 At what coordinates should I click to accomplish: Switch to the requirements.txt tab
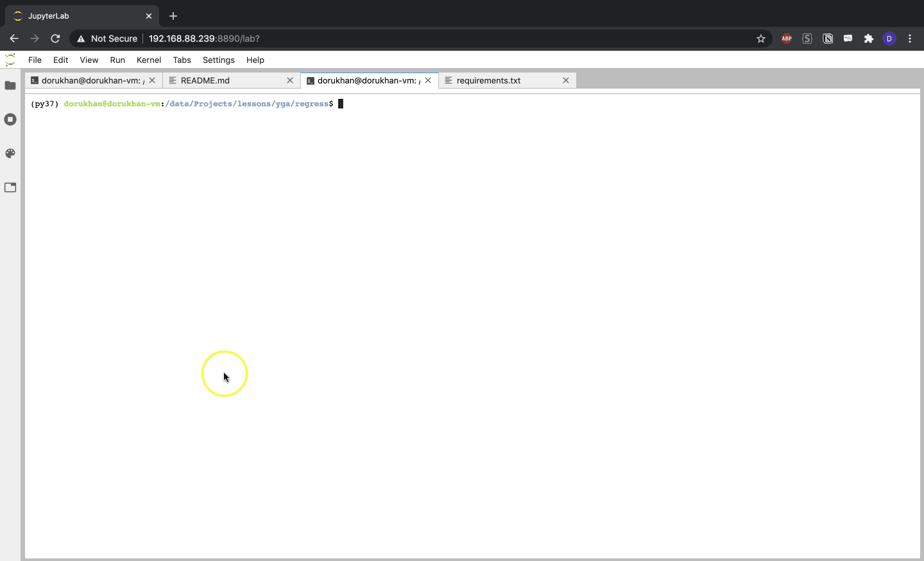click(x=507, y=80)
